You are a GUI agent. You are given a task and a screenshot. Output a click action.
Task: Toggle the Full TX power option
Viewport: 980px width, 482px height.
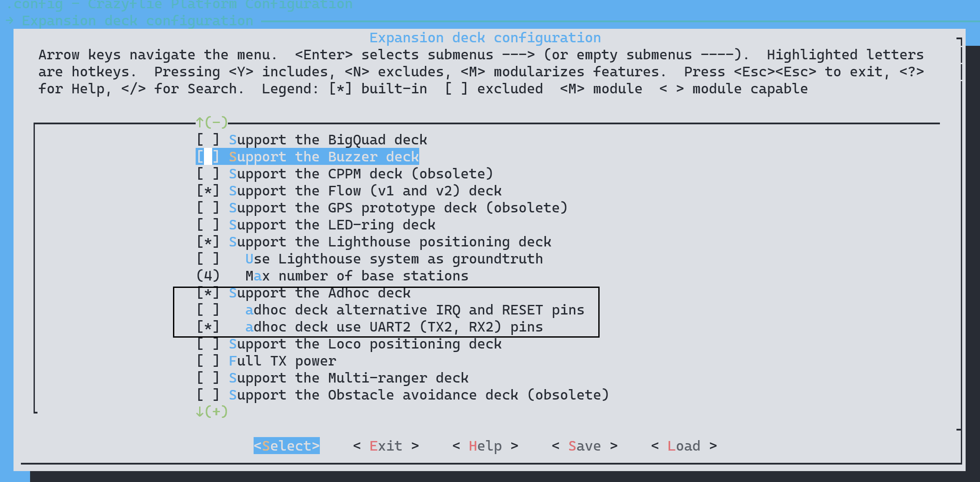(266, 361)
